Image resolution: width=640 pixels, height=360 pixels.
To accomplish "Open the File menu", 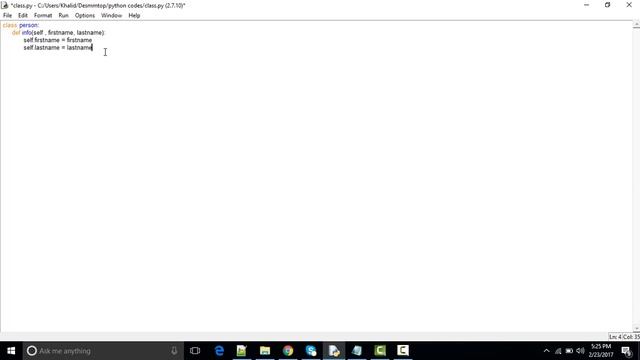I will click(x=7, y=16).
